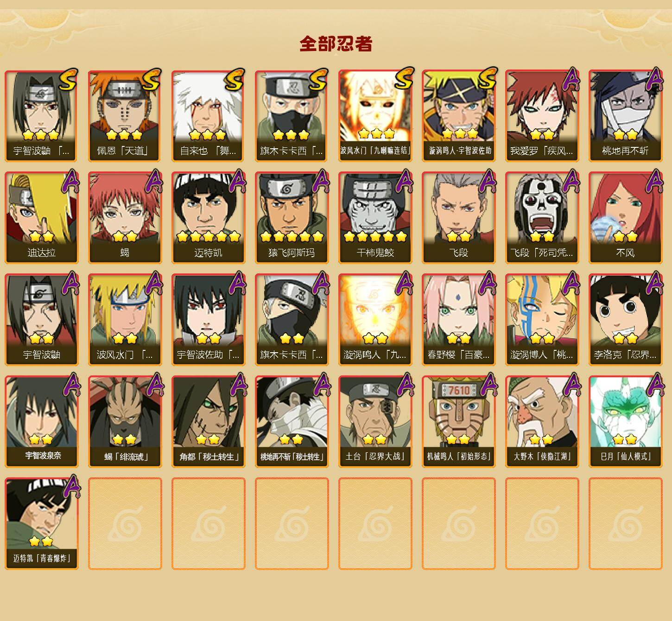Select the five-star 迈特凯 card
The height and width of the screenshot is (621, 672).
point(209,218)
